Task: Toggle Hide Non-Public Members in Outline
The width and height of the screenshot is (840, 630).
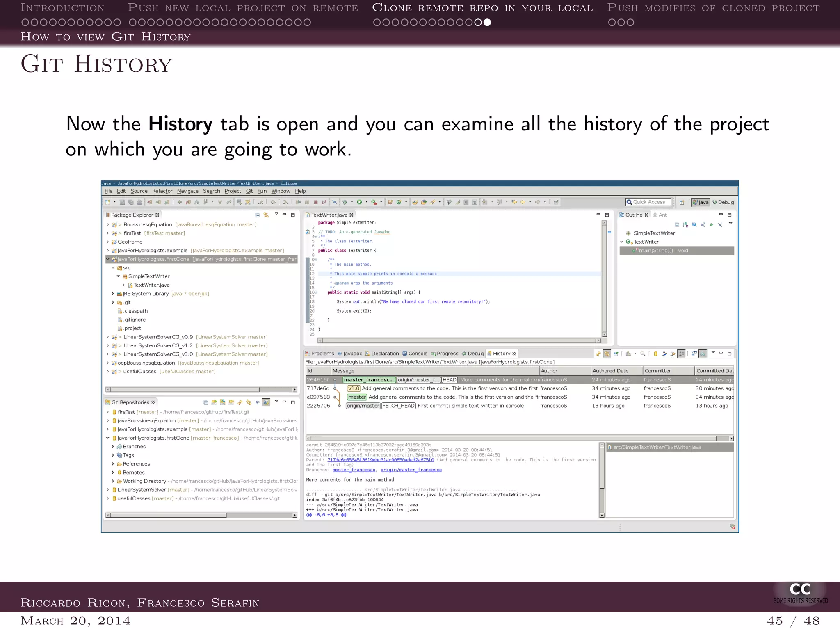Action: pyautogui.click(x=711, y=225)
